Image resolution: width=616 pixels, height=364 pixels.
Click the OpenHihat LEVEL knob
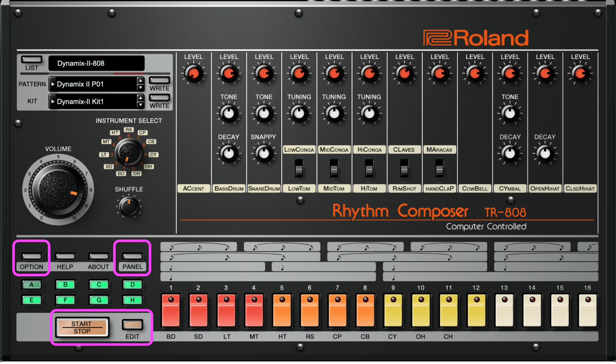545,74
